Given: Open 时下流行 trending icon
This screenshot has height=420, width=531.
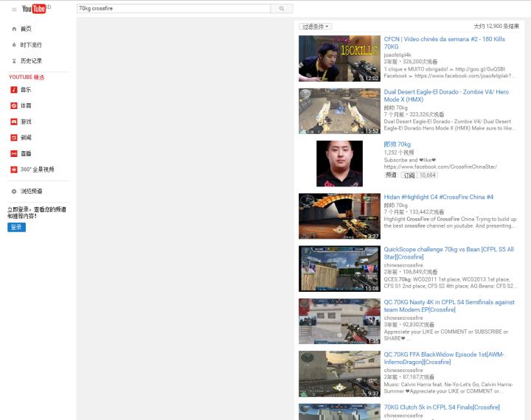Looking at the screenshot, I should 14,45.
